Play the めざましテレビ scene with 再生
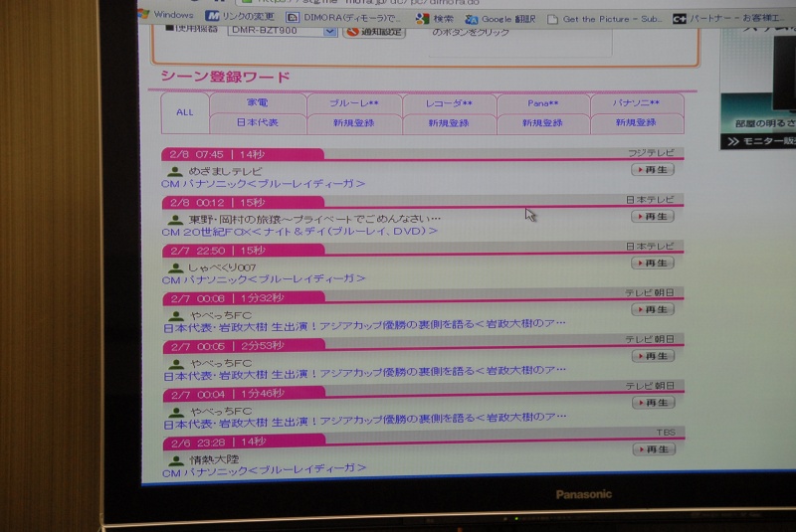 [x=653, y=170]
